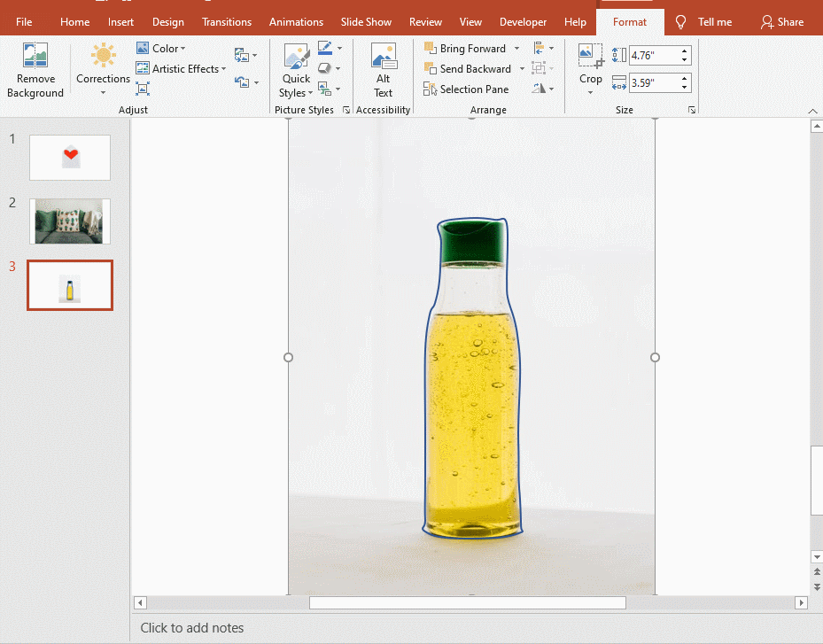The height and width of the screenshot is (644, 823).
Task: Expand the Picture Border dropdown arrow
Action: coord(339,49)
